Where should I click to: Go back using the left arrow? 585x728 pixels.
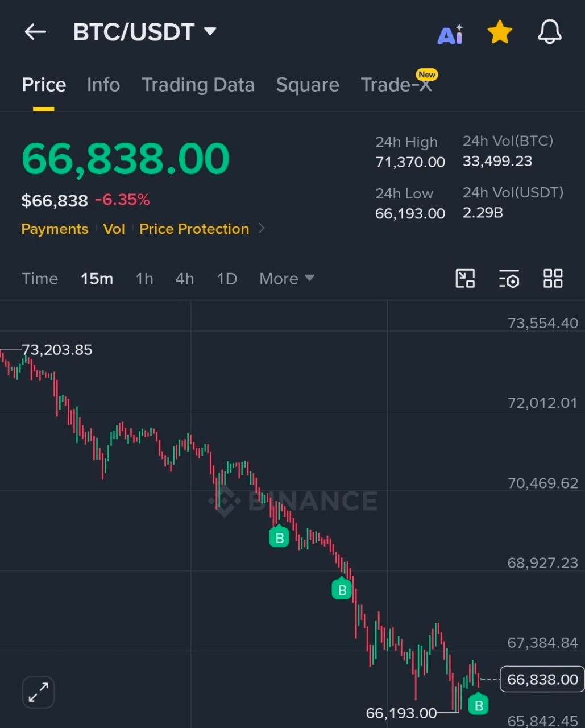click(x=35, y=32)
